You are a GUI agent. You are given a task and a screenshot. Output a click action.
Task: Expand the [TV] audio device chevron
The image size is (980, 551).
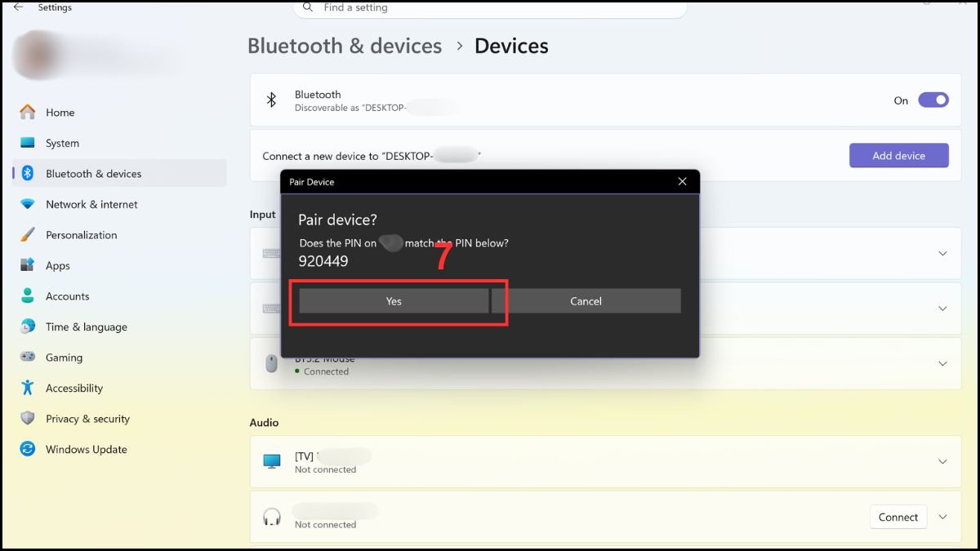942,461
